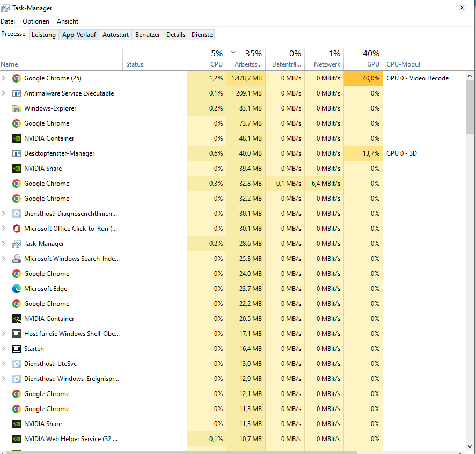The image size is (476, 454).
Task: Select the Microsoft Windows Search-Indexer icon
Action: (x=16, y=258)
